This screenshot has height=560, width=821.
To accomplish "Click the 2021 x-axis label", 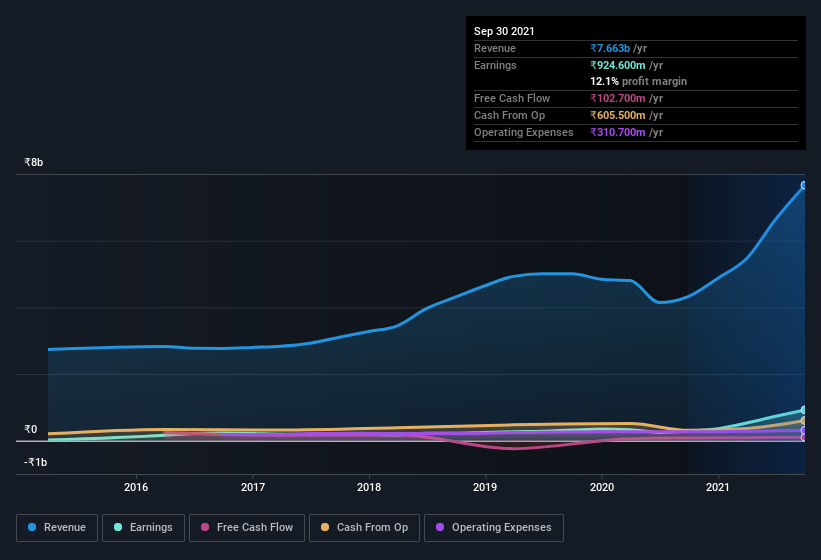I will [x=718, y=487].
